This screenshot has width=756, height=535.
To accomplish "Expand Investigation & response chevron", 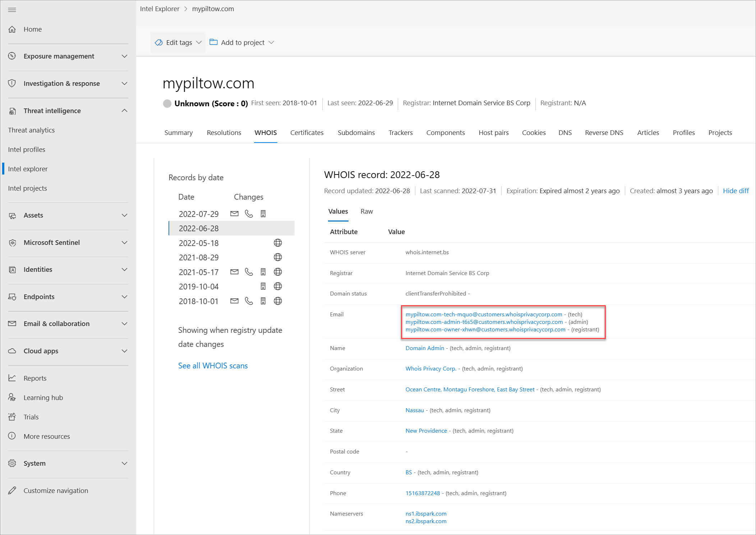I will click(124, 84).
